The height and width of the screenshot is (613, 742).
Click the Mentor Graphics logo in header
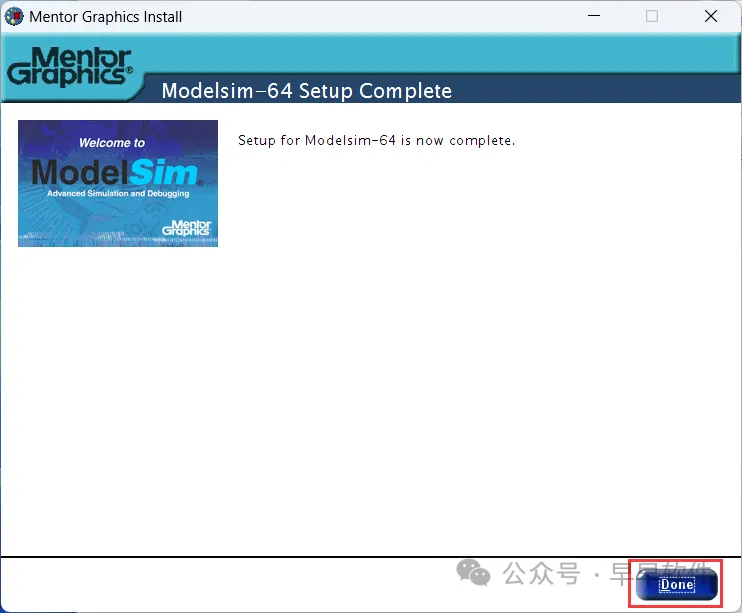[x=70, y=66]
